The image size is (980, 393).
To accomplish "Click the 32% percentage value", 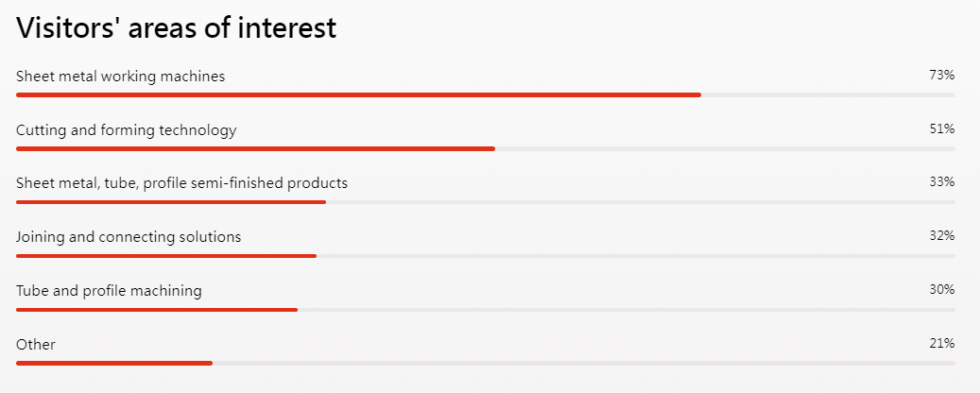I will [x=942, y=235].
